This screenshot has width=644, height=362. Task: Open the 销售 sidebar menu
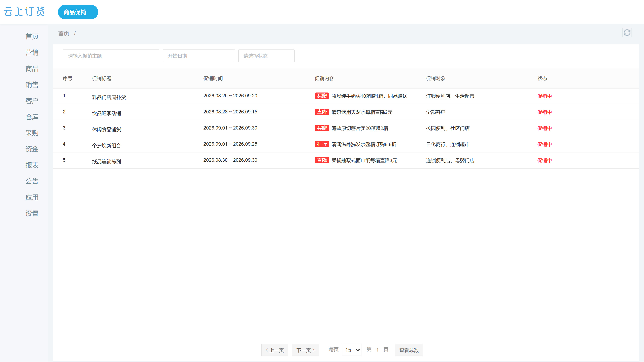click(32, 85)
